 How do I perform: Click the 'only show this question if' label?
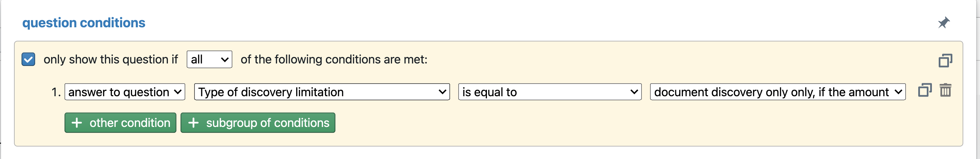point(111,59)
